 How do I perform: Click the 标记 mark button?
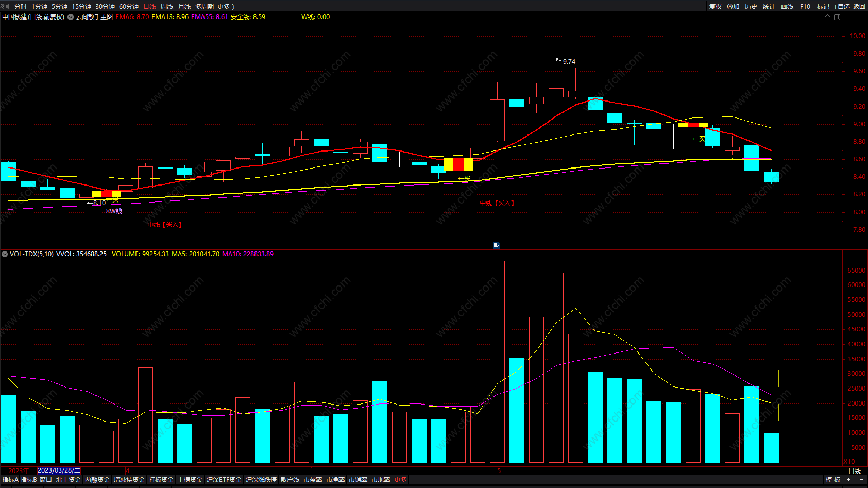click(x=823, y=7)
